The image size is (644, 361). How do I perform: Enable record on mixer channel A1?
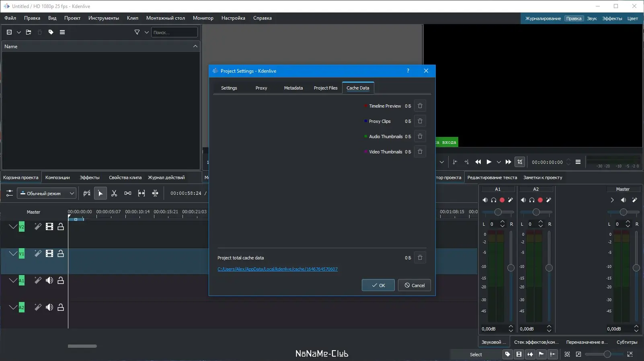pyautogui.click(x=502, y=200)
